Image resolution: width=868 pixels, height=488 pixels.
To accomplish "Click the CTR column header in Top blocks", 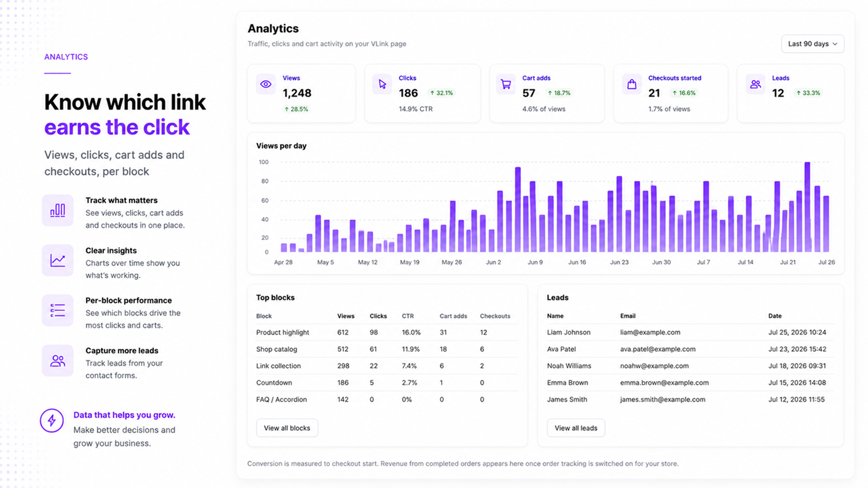I will [x=407, y=316].
